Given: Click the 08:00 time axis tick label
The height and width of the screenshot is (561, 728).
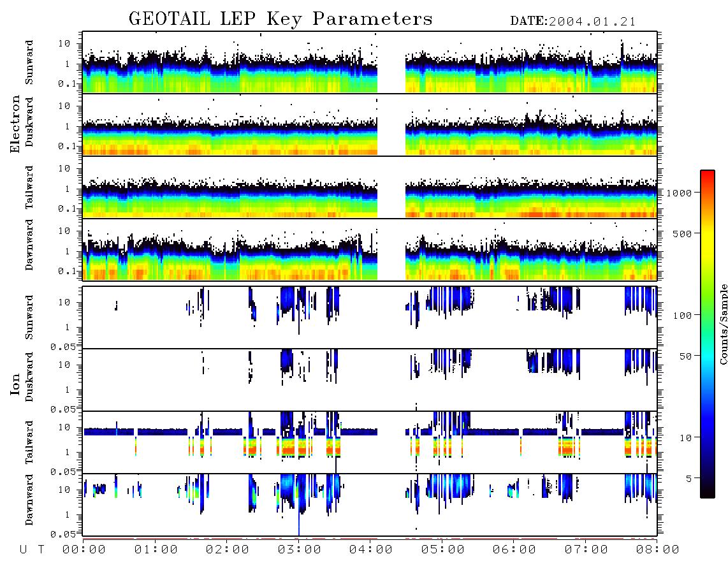Looking at the screenshot, I should [658, 550].
